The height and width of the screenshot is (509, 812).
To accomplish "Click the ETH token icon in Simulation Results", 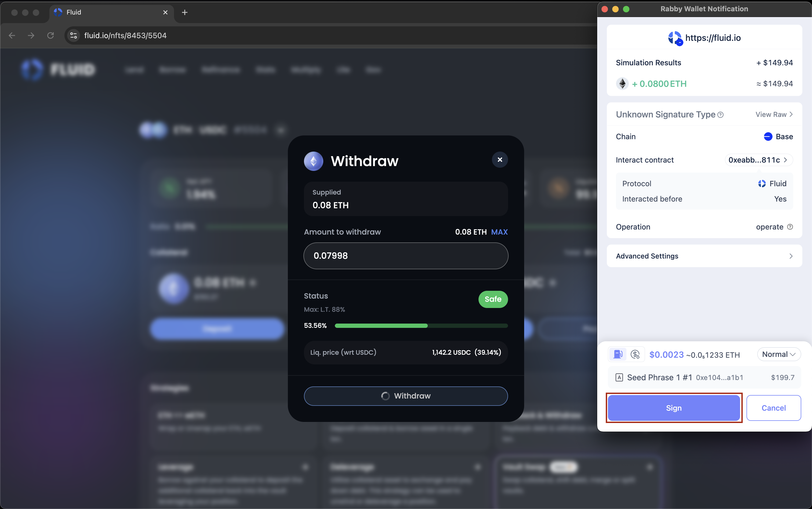I will (622, 84).
